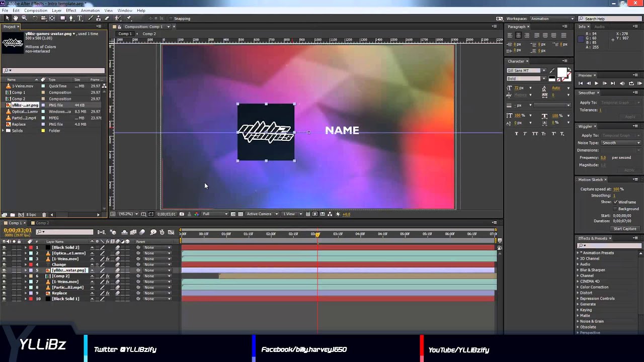Image resolution: width=644 pixels, height=362 pixels.
Task: Select the Hand tool
Action: pyautogui.click(x=16, y=18)
